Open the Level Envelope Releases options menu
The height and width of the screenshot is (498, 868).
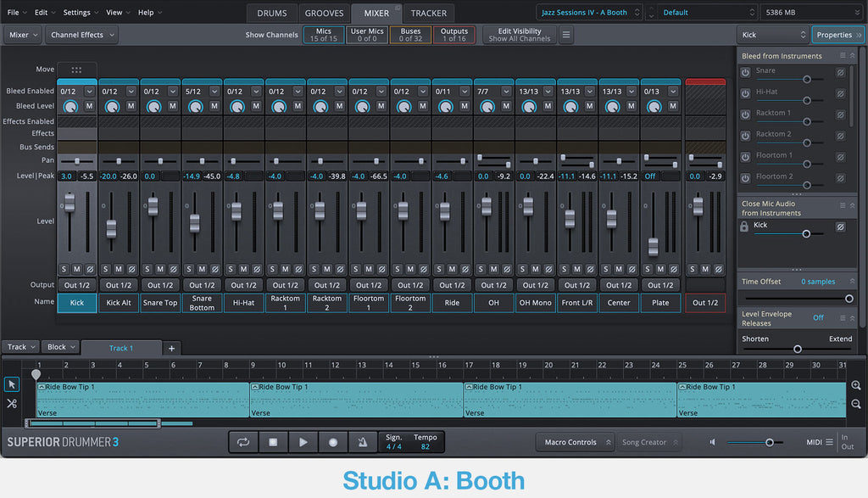pyautogui.click(x=843, y=318)
